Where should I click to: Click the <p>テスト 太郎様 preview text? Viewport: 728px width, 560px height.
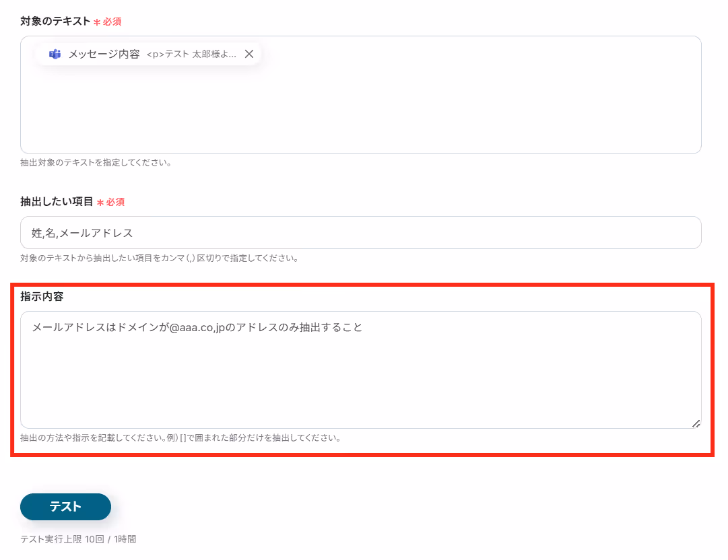point(191,55)
